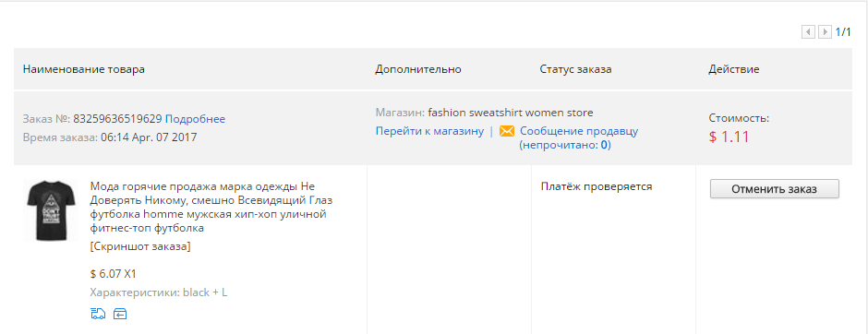This screenshot has width=868, height=334.
Task: Click the return box icon under the product
Action: [x=120, y=314]
